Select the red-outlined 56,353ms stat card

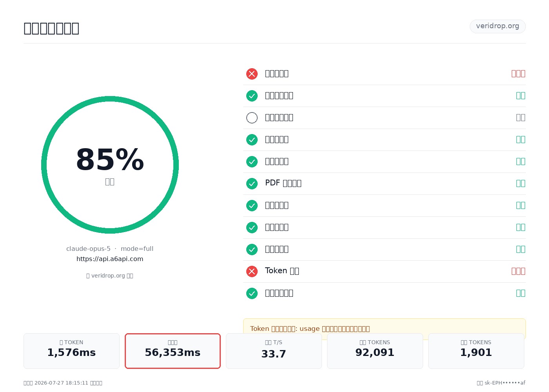coord(173,351)
